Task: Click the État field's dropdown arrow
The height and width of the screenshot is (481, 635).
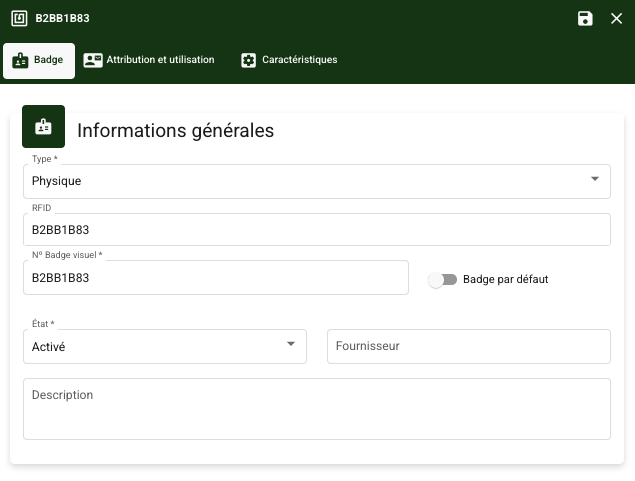Action: 291,344
